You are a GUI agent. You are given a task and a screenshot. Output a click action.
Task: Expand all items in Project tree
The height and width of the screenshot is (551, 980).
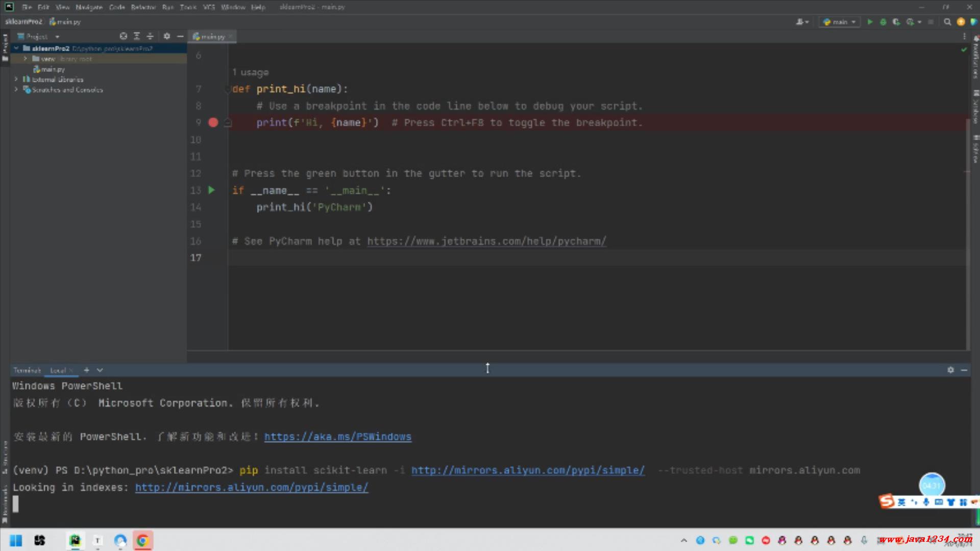pyautogui.click(x=137, y=36)
